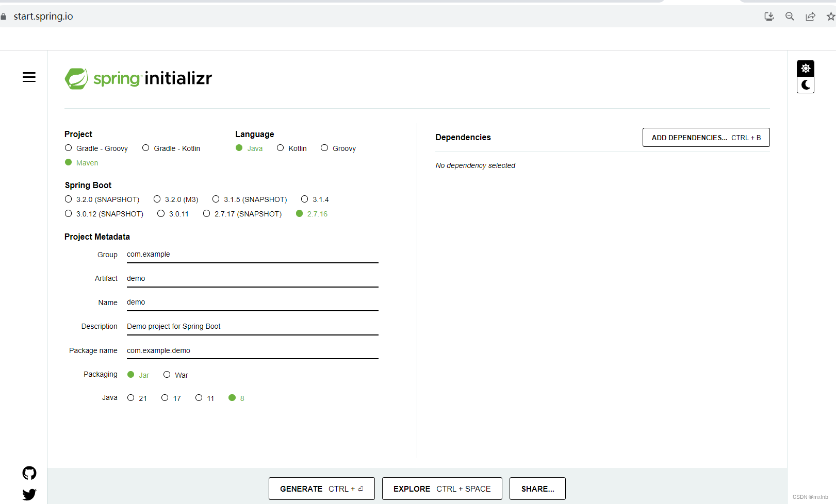Open the GitHub link icon
This screenshot has width=836, height=504.
pyautogui.click(x=29, y=473)
